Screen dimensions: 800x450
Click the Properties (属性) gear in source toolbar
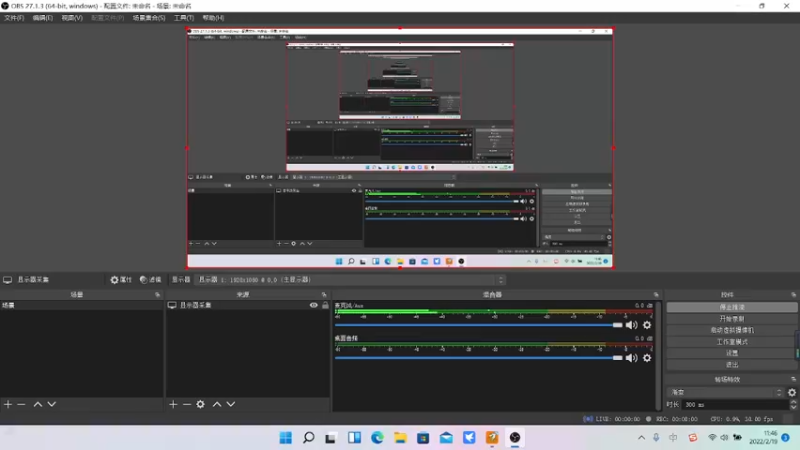click(121, 280)
